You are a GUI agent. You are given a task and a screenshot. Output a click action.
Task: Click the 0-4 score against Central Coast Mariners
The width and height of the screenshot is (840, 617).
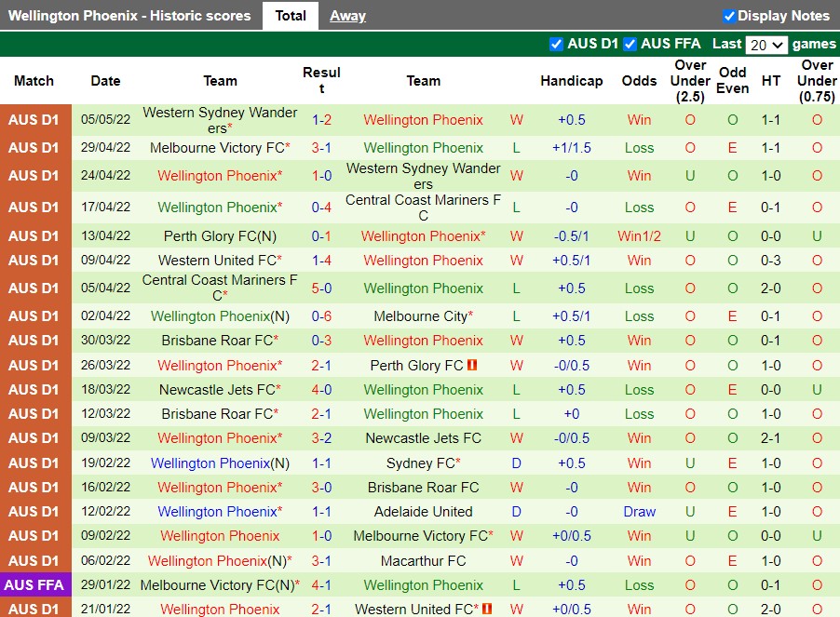point(321,208)
